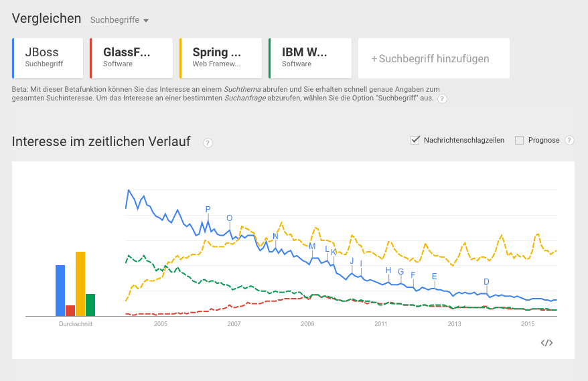Click the embed code icon
Image resolution: width=588 pixels, height=381 pixels.
click(547, 343)
